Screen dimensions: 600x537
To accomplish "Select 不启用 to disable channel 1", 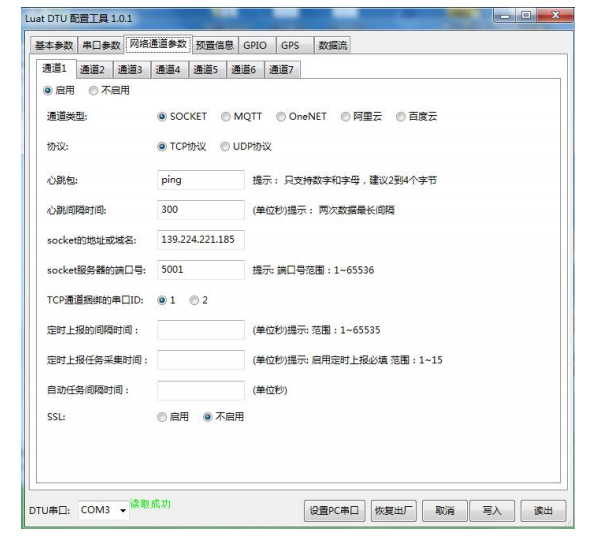I will point(94,90).
